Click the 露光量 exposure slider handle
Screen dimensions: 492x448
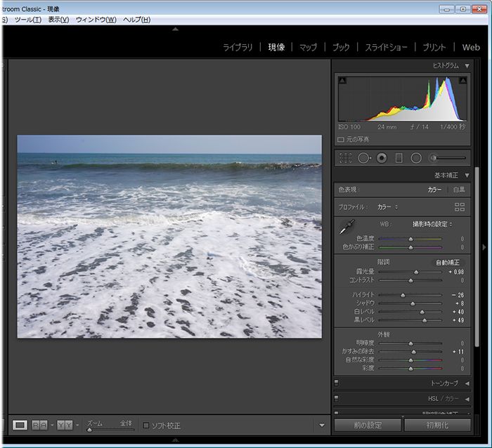tap(416, 272)
